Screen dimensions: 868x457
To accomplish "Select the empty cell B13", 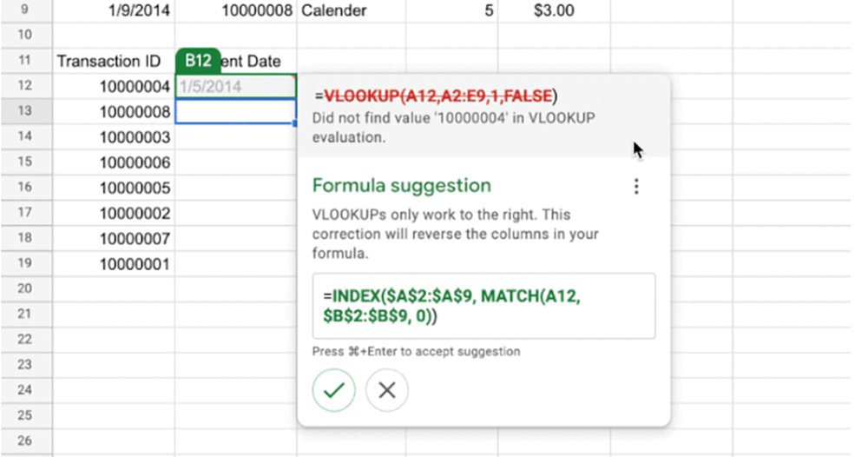I will coord(236,111).
